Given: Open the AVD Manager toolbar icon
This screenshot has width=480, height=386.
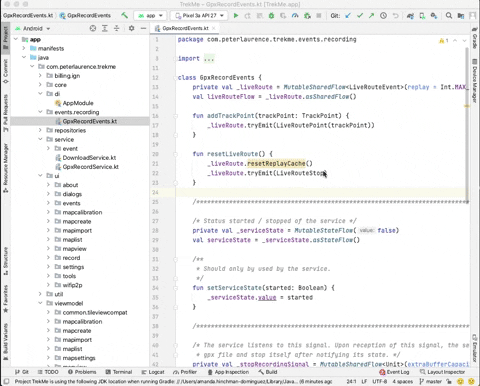Looking at the screenshot, I should pos(422,16).
